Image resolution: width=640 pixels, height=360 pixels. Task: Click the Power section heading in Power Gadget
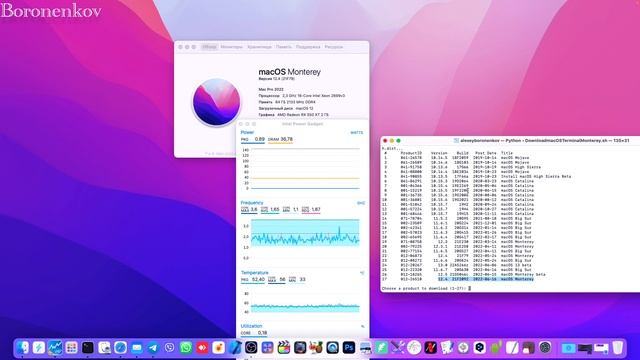pos(247,132)
